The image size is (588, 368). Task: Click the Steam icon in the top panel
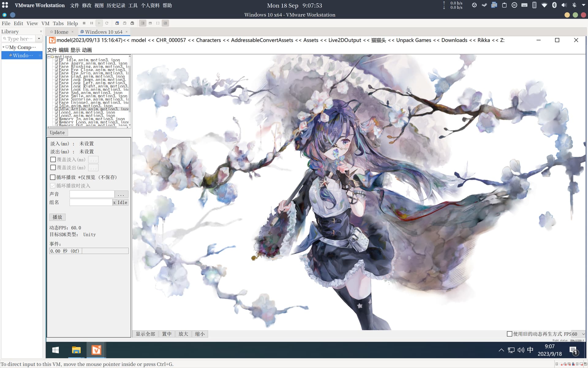tap(484, 5)
